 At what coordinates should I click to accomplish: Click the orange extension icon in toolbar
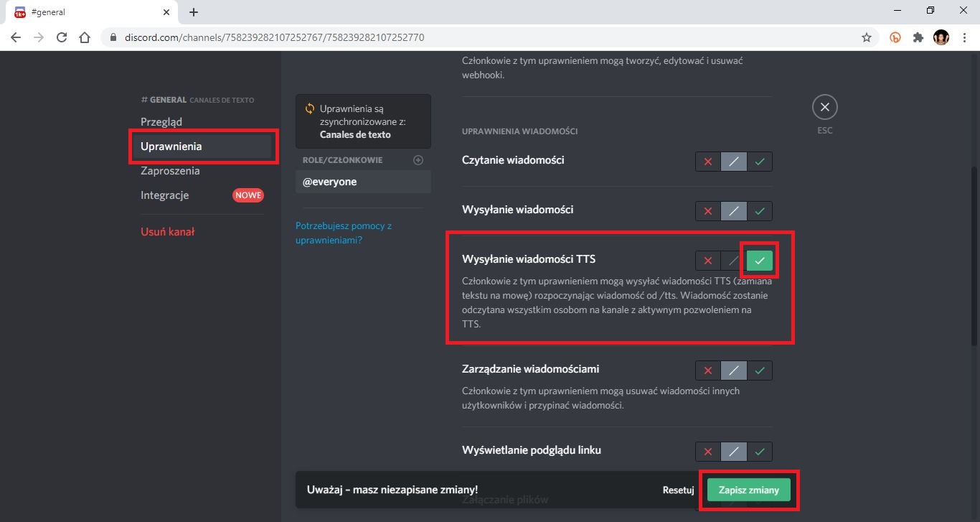895,37
